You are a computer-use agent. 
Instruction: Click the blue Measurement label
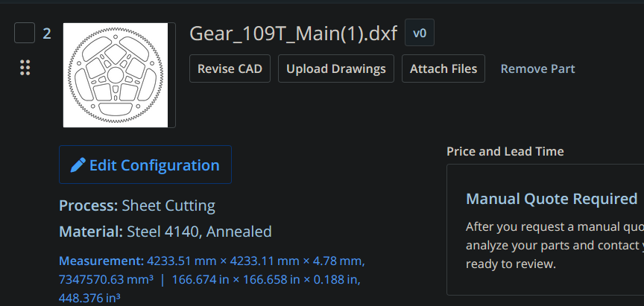click(101, 261)
